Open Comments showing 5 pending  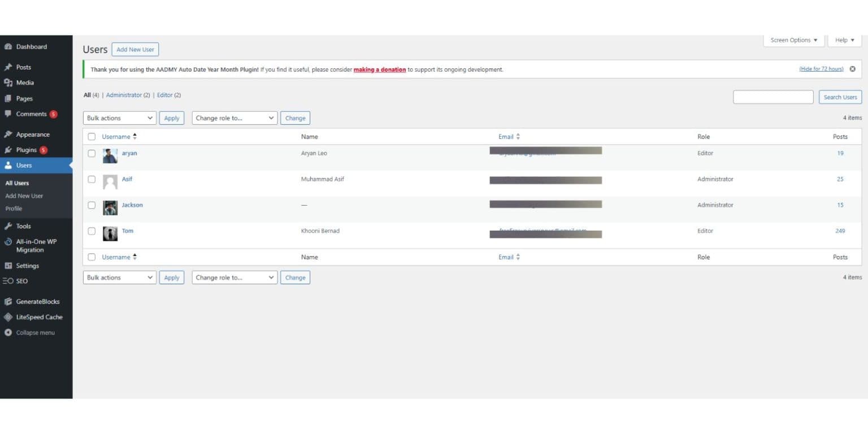(31, 114)
